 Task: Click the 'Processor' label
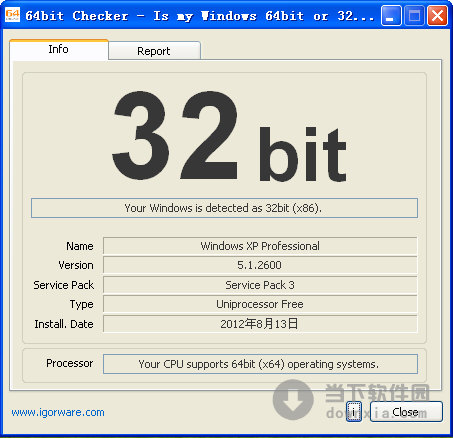(x=70, y=363)
